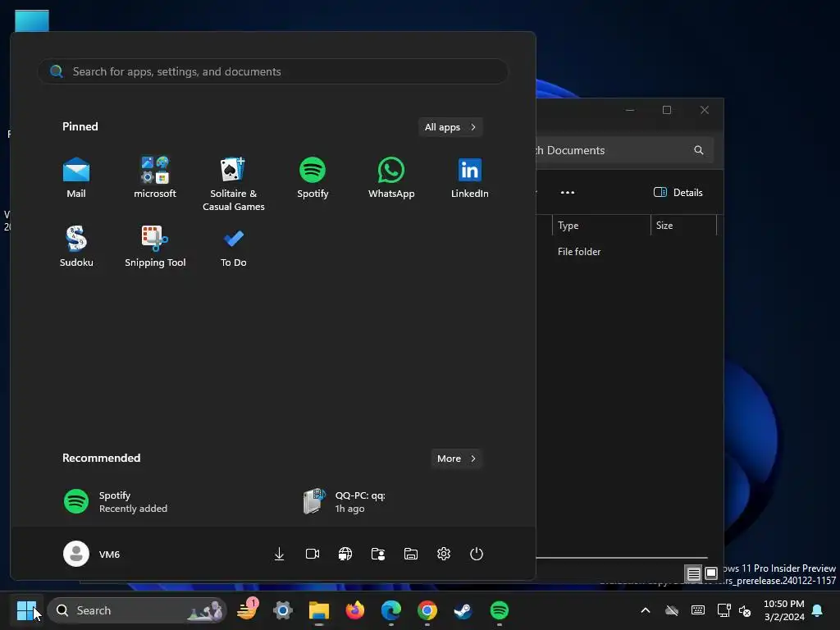
Task: Open LinkedIn pinned app
Action: pos(470,177)
